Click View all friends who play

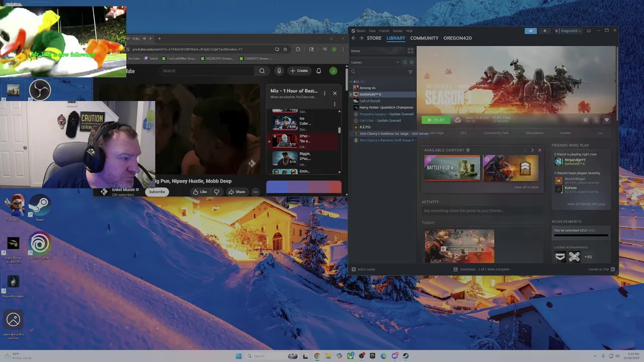click(x=586, y=204)
